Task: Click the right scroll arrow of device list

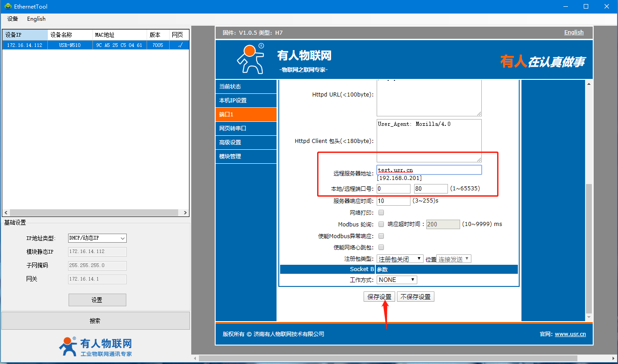Action: click(x=185, y=212)
